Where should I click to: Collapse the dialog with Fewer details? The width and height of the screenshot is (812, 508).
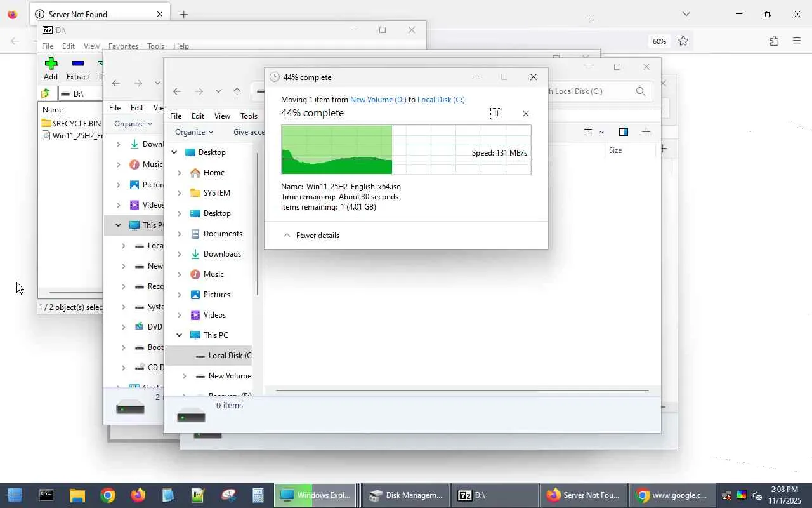311,236
